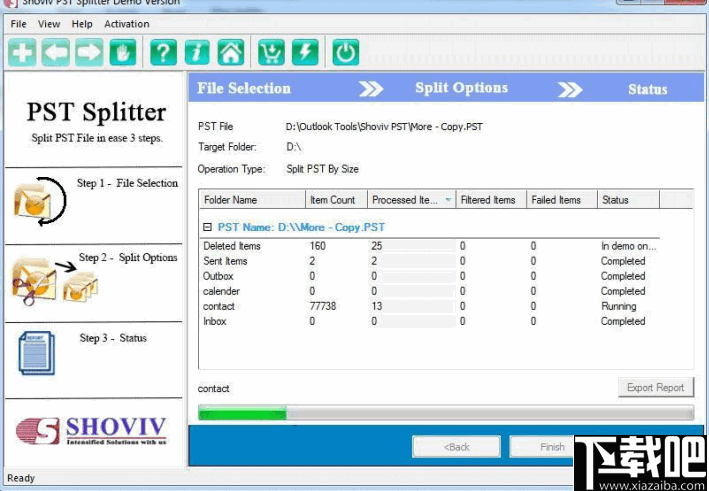Click the green left arrow Back icon

pyautogui.click(x=56, y=52)
